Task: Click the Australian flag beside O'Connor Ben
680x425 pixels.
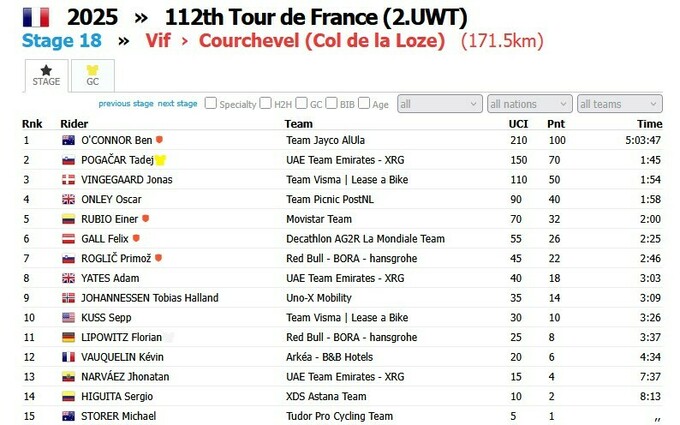Action: pyautogui.click(x=69, y=140)
